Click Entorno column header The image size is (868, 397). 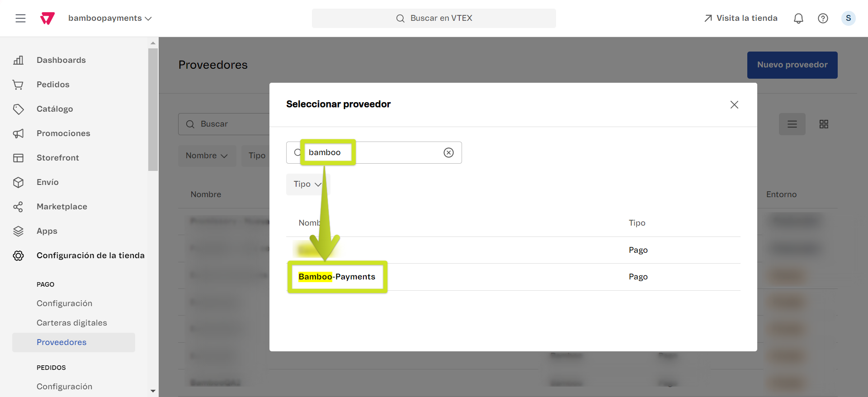click(x=781, y=194)
